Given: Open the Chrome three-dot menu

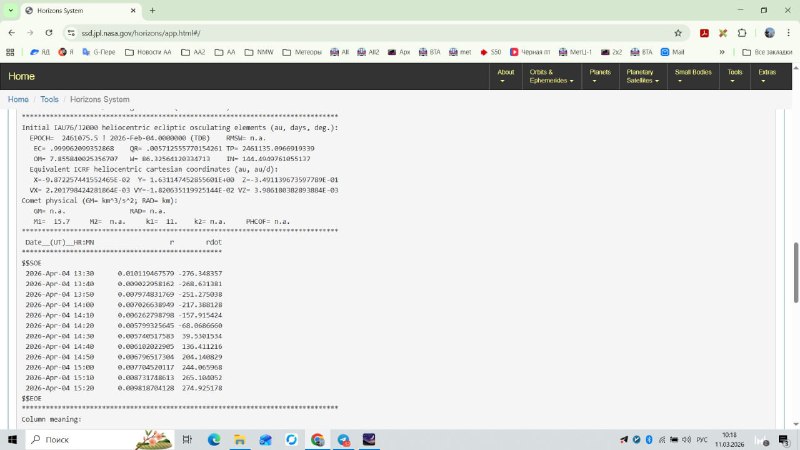Looking at the screenshot, I should [x=788, y=33].
